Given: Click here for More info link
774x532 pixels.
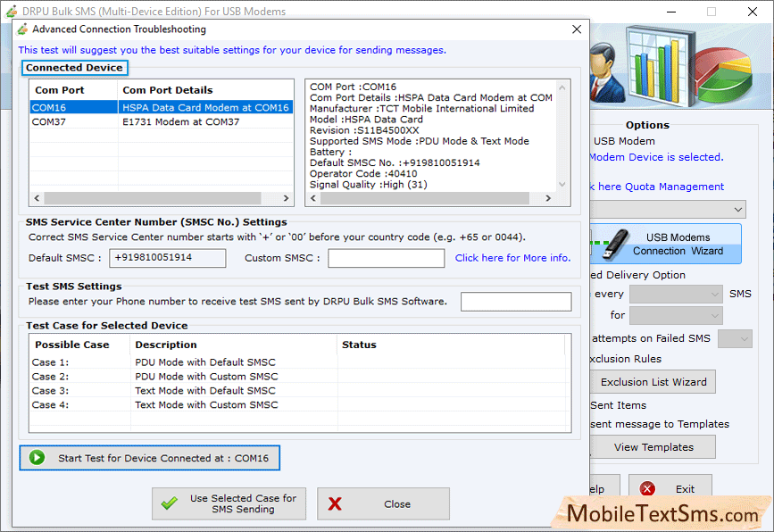Looking at the screenshot, I should [512, 258].
